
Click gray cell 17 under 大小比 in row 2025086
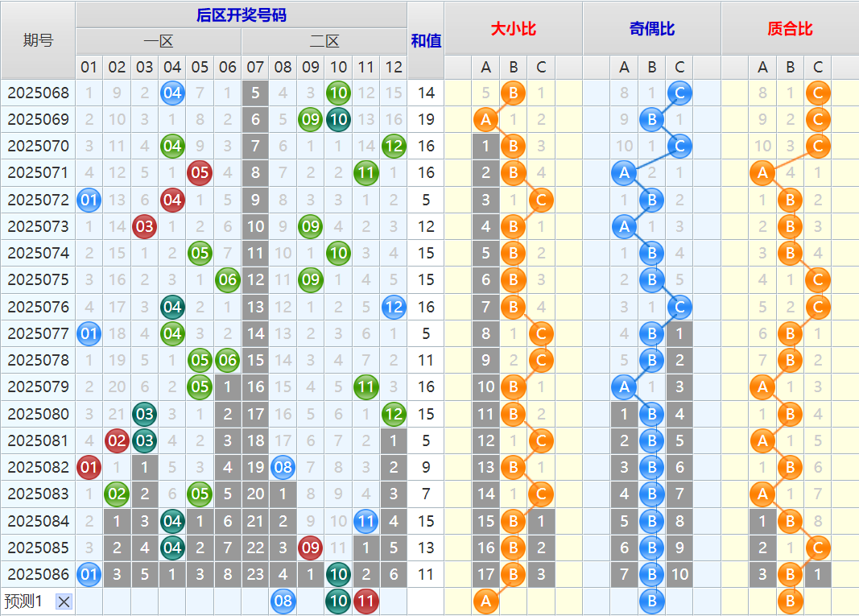pos(485,574)
